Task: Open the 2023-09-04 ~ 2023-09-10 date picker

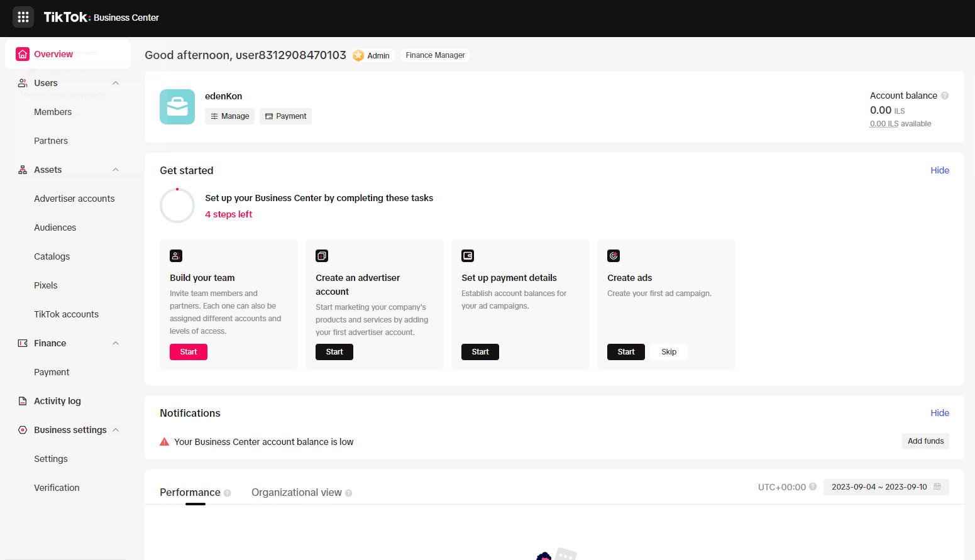Action: pos(886,487)
